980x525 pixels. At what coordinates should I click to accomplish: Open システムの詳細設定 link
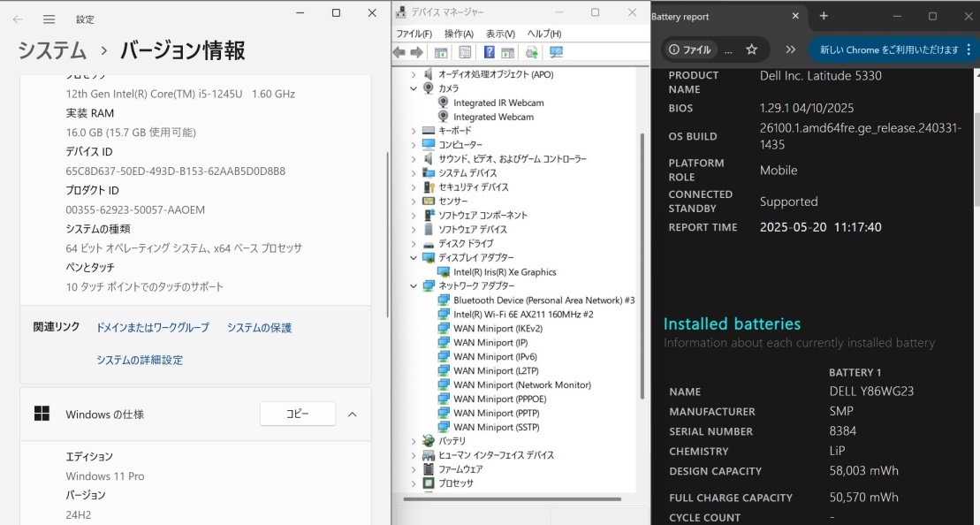[140, 360]
